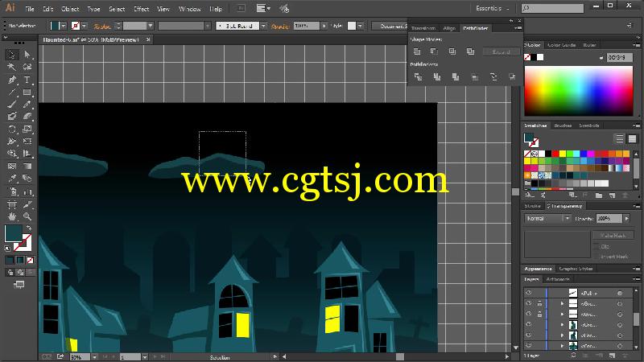Click the toolbox Fill color box
Screen dimensions: 644x362
point(13,233)
